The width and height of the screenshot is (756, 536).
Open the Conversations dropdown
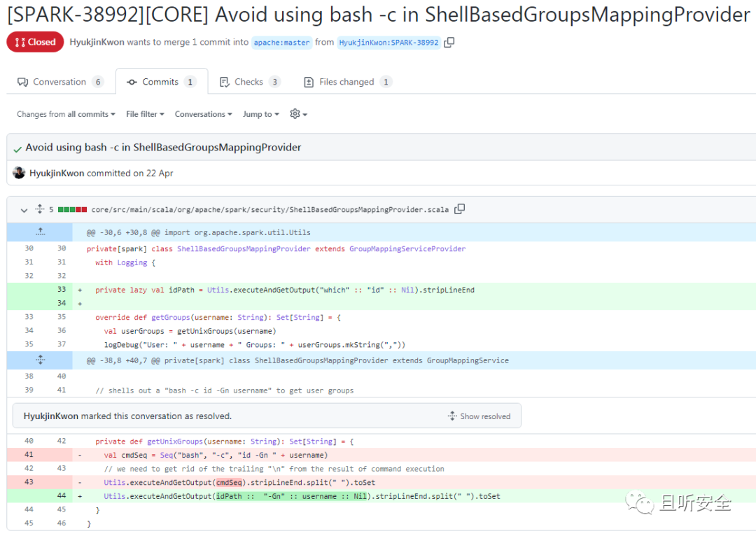click(204, 114)
